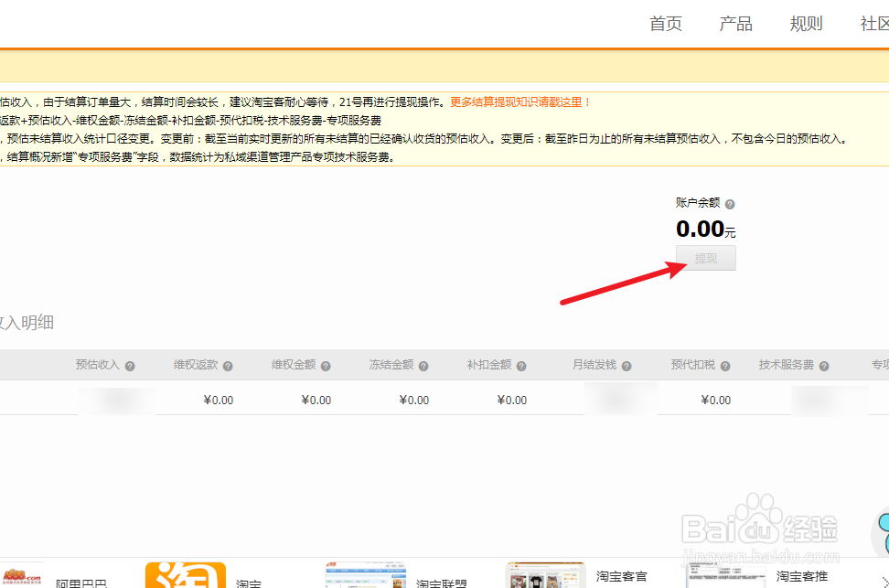Select the 淘宝联盟 footer logo
The image size is (889, 588).
(365, 574)
